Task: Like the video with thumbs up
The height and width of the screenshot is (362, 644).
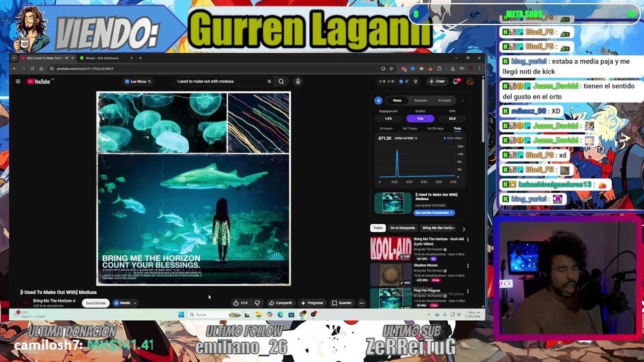Action: (x=240, y=303)
